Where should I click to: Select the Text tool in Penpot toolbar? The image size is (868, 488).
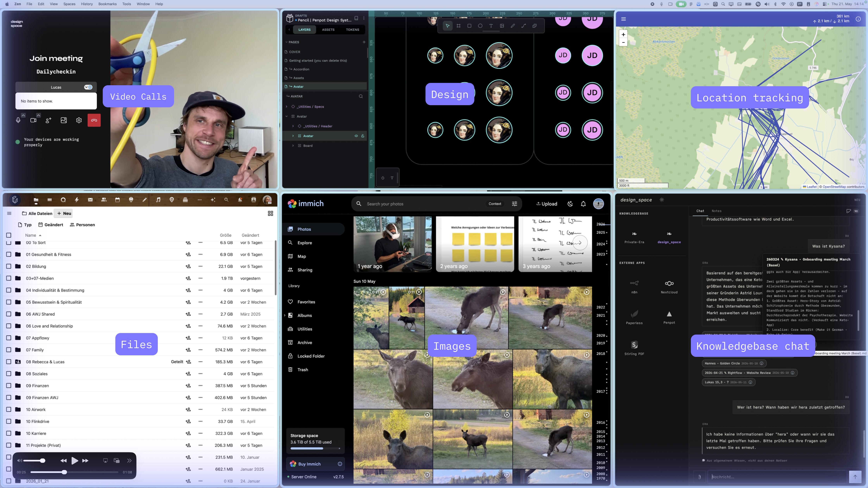coord(491,26)
